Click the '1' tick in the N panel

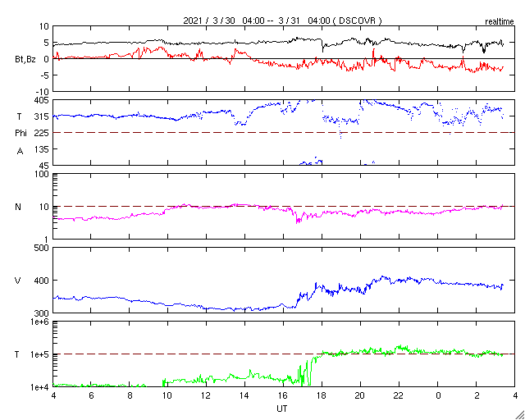pos(47,240)
